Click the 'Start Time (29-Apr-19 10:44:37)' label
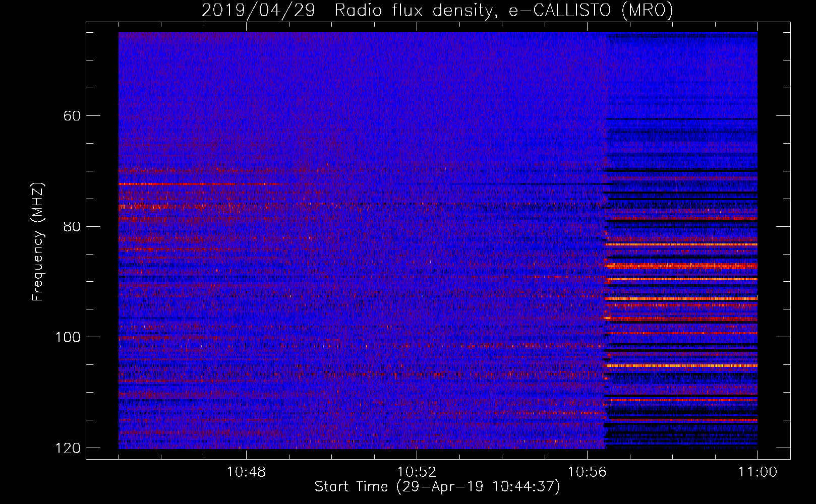Viewport: 816px width, 504px height. [437, 487]
